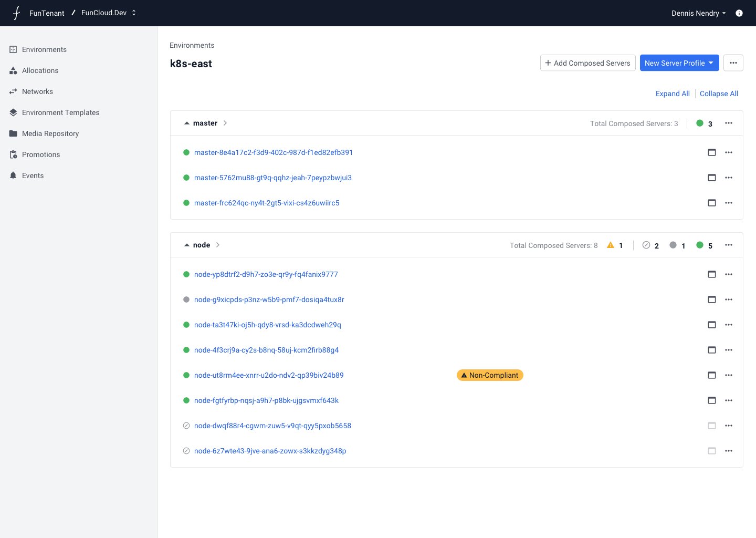Open console icon for master-8e4a17c2 server
Viewport: 756px width, 538px height.
tap(711, 152)
